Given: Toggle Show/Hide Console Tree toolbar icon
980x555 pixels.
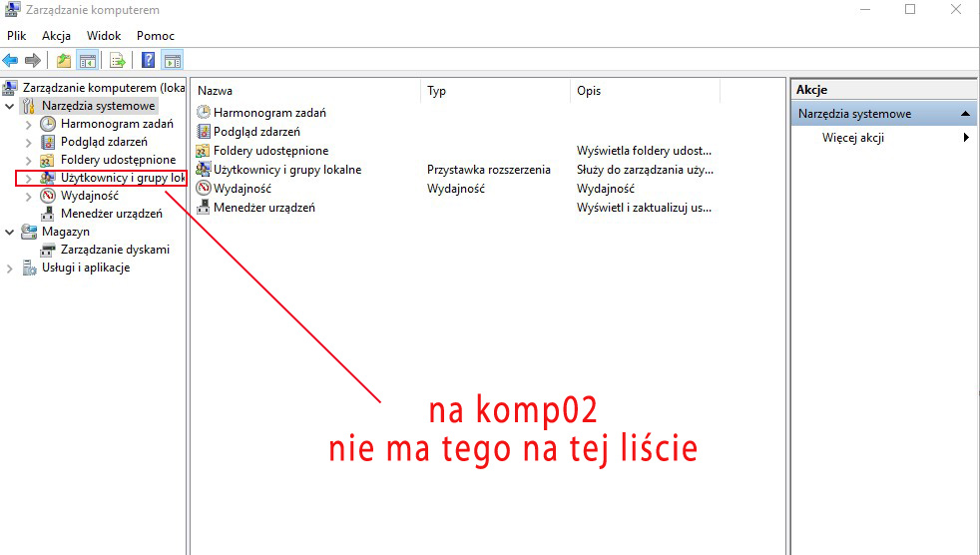Looking at the screenshot, I should pos(88,61).
